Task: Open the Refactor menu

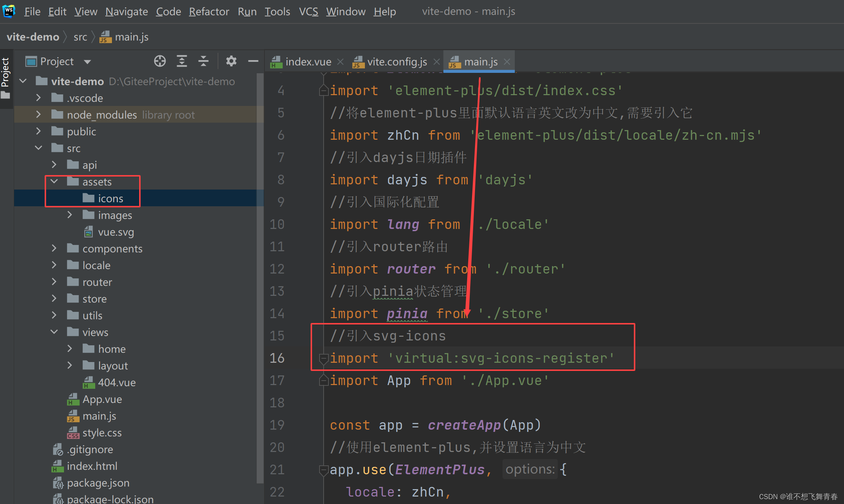Action: (x=209, y=12)
